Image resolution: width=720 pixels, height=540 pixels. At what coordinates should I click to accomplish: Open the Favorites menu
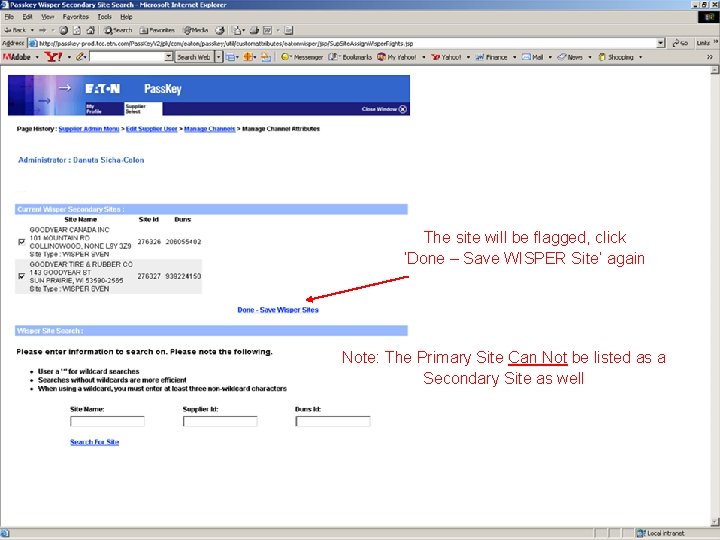point(76,17)
